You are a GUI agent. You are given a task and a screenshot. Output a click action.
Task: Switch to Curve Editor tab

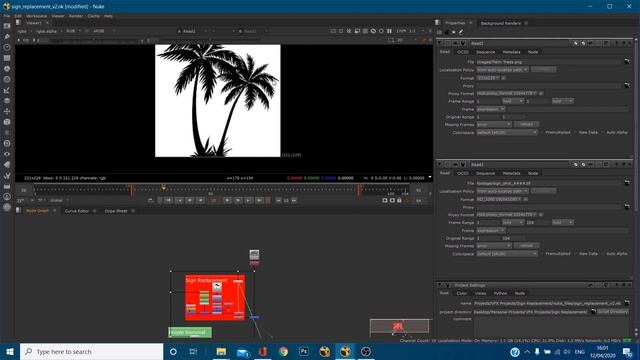(77, 211)
